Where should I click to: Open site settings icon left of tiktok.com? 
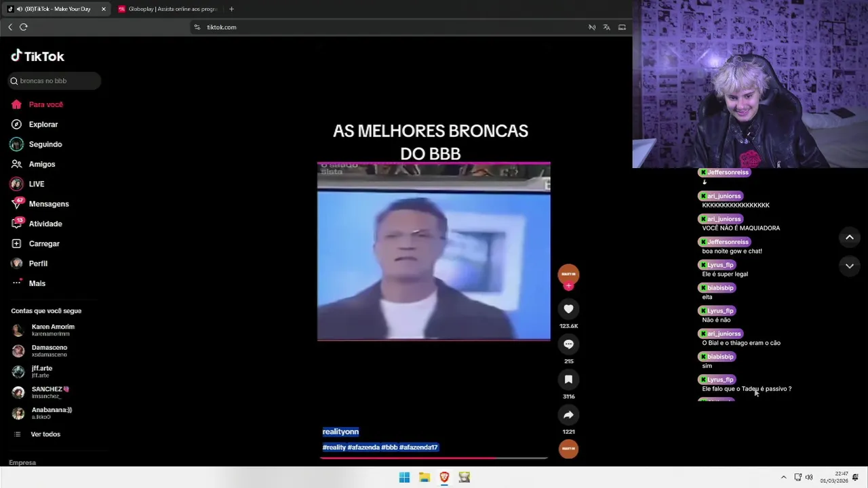coord(197,27)
